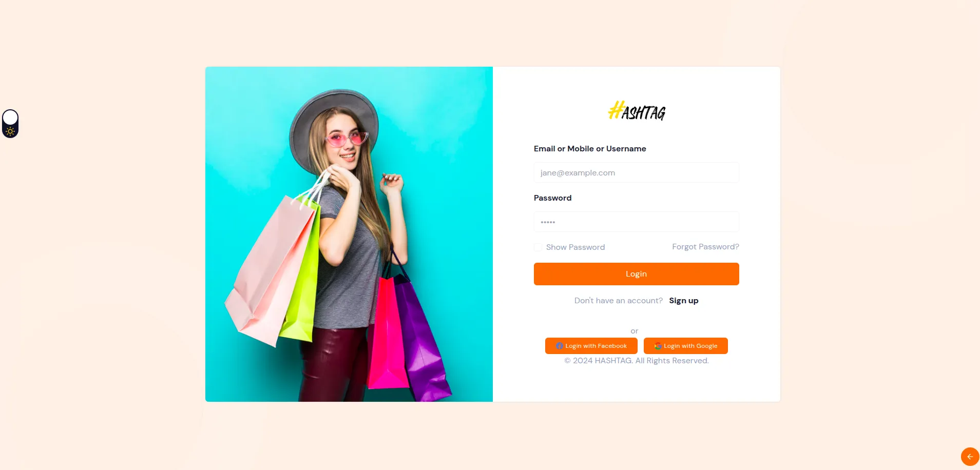Click the Password field label
The width and height of the screenshot is (980, 470).
pyautogui.click(x=552, y=198)
